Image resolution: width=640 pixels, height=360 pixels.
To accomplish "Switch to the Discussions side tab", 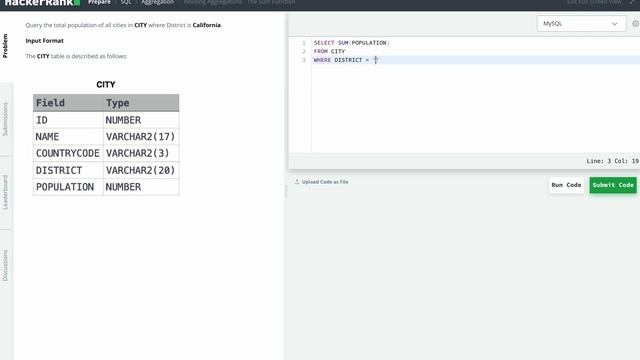I will 5,266.
